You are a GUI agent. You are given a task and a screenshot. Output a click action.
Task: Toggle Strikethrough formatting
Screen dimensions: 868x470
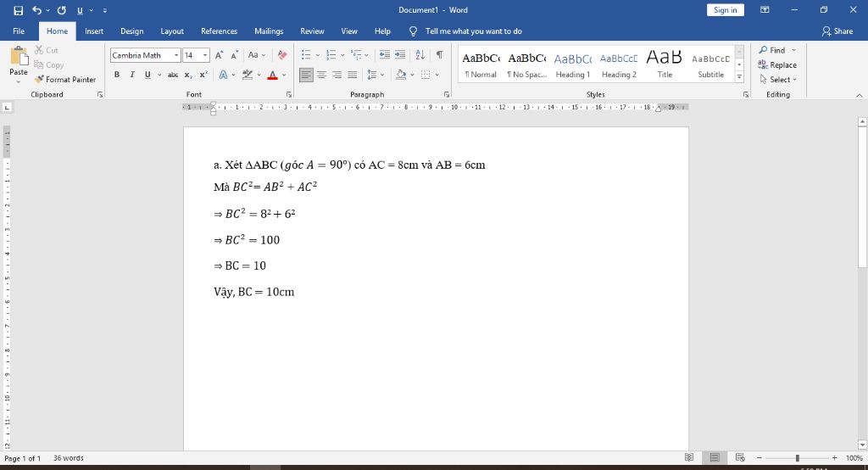pyautogui.click(x=173, y=75)
